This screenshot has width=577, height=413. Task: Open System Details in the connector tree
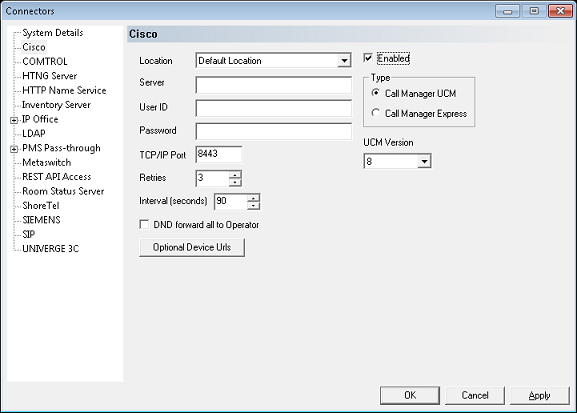coord(53,33)
